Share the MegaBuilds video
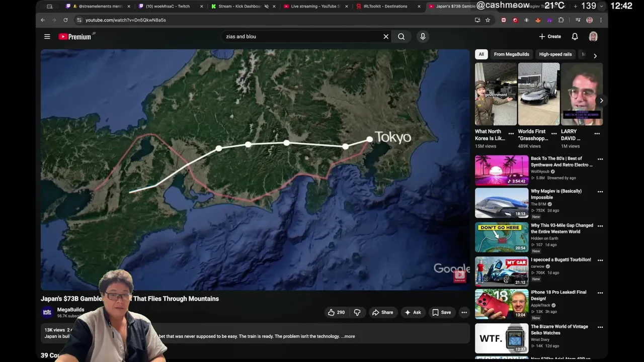The width and height of the screenshot is (644, 362). (382, 312)
